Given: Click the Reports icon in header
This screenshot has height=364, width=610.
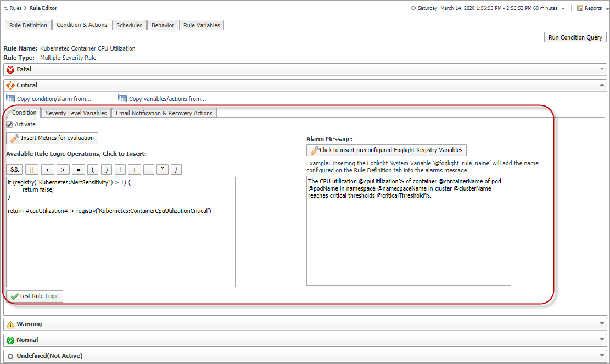Looking at the screenshot, I should click(x=580, y=8).
